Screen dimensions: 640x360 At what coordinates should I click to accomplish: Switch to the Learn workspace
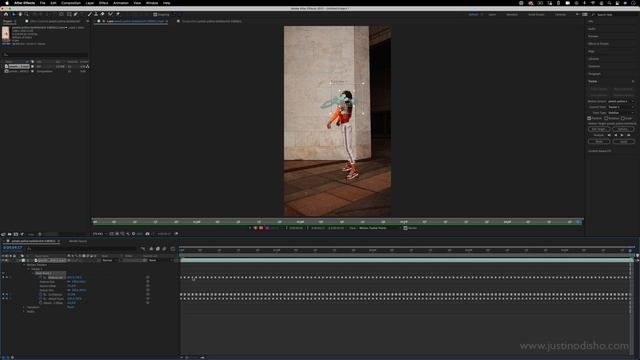(x=492, y=14)
